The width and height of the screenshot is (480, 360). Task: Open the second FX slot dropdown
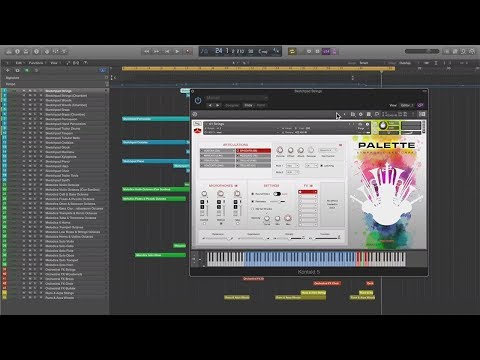tap(308, 197)
